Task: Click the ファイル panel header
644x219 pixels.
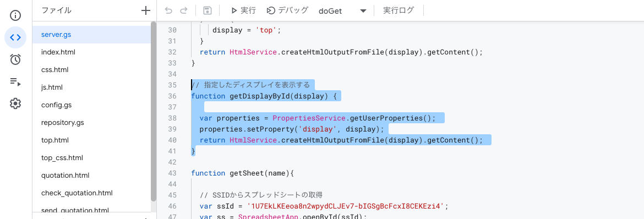Action: (56, 10)
